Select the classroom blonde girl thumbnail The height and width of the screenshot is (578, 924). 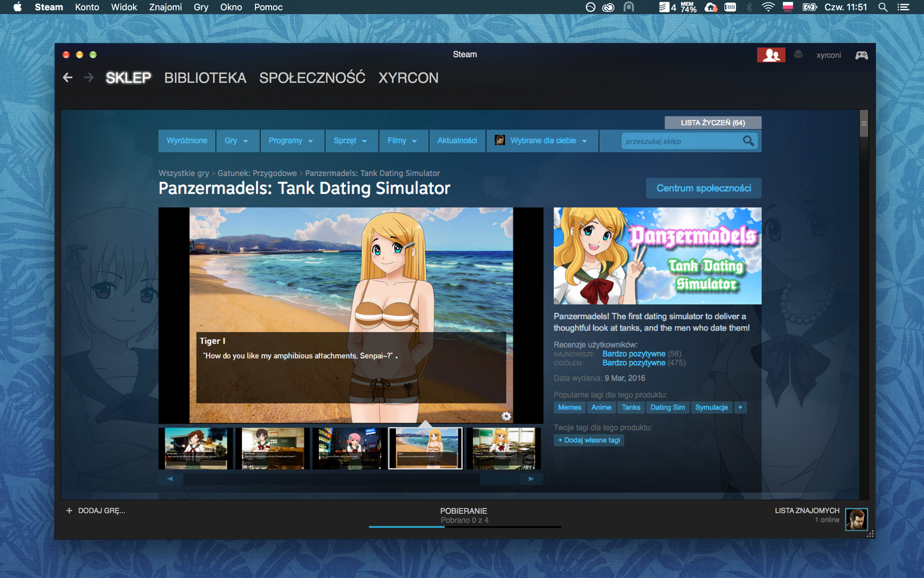(504, 448)
